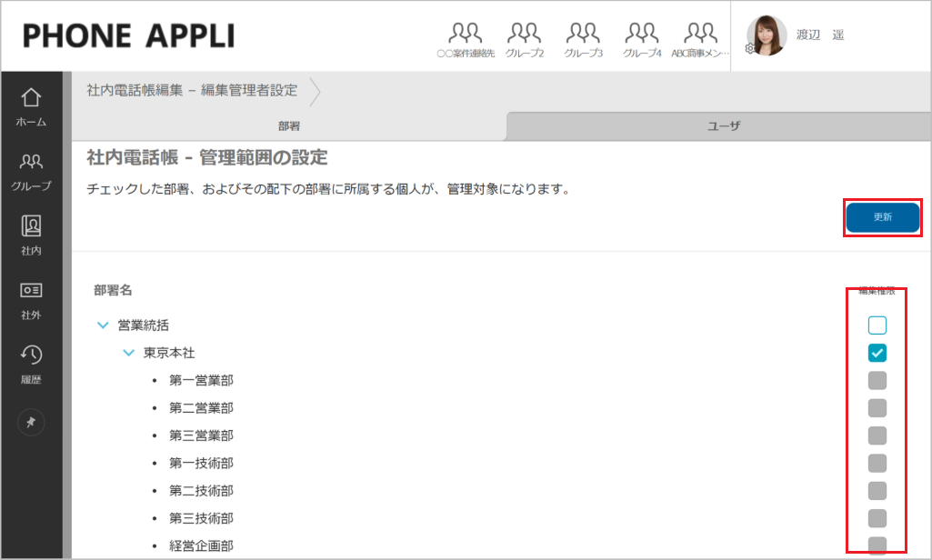Open the グループ2 shortcut in header

[525, 39]
